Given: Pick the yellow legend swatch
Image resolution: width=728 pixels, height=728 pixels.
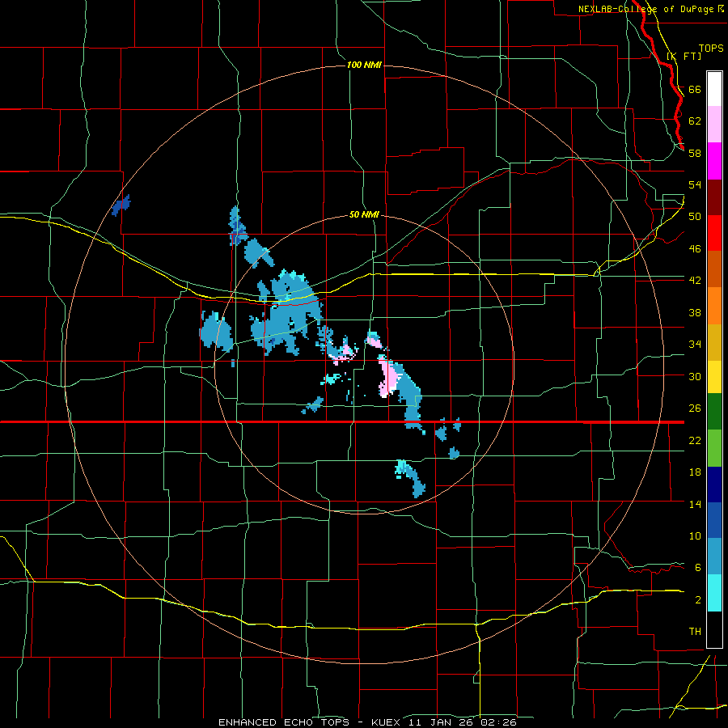Looking at the screenshot, I should click(714, 377).
